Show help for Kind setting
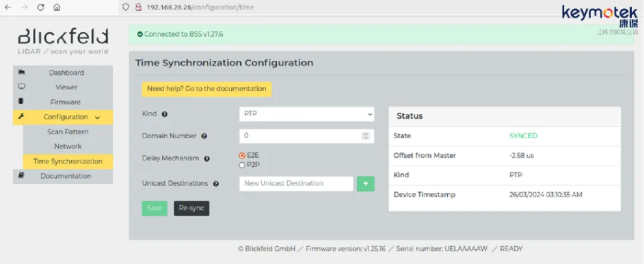This screenshot has height=264, width=644. [165, 114]
